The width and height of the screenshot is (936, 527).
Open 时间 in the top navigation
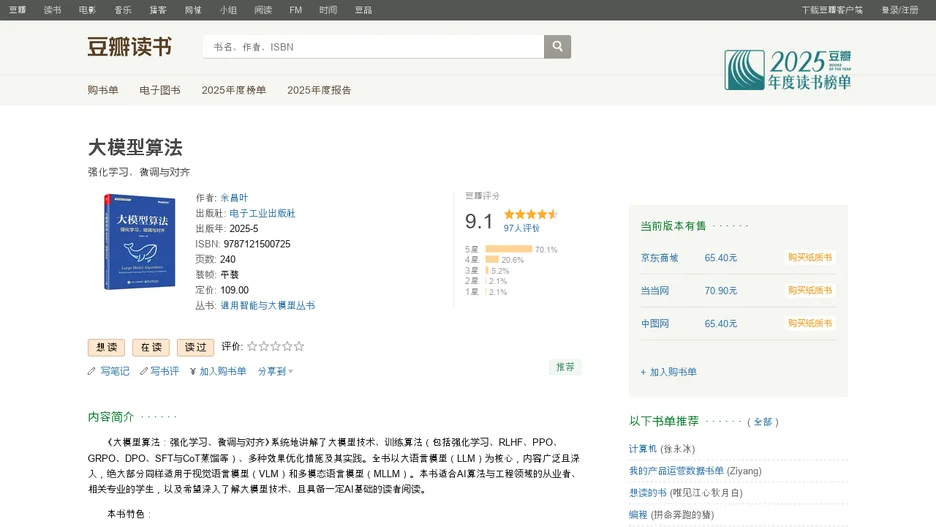(x=328, y=10)
